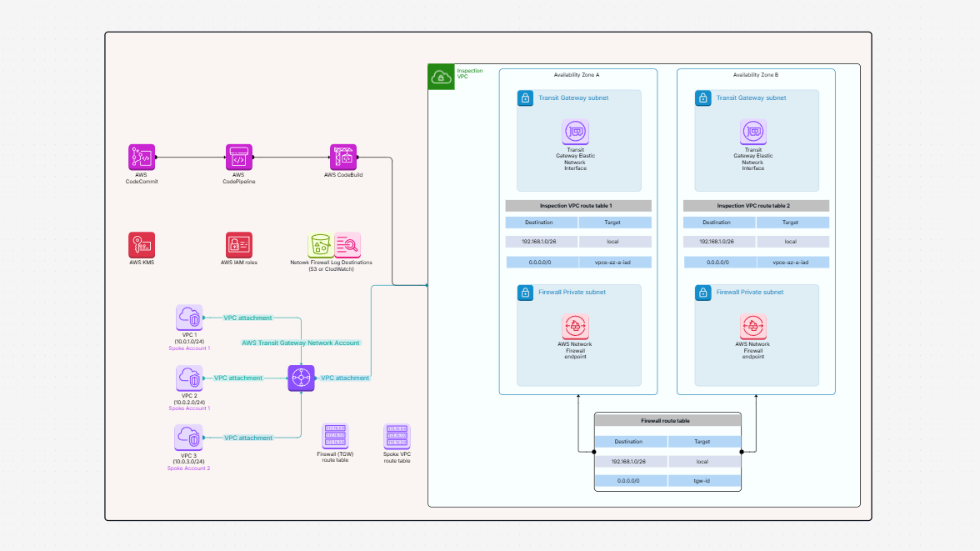Click the AWS Network Firewall endpoint icon in Zone A
The height and width of the screenshot is (551, 980).
(x=577, y=327)
